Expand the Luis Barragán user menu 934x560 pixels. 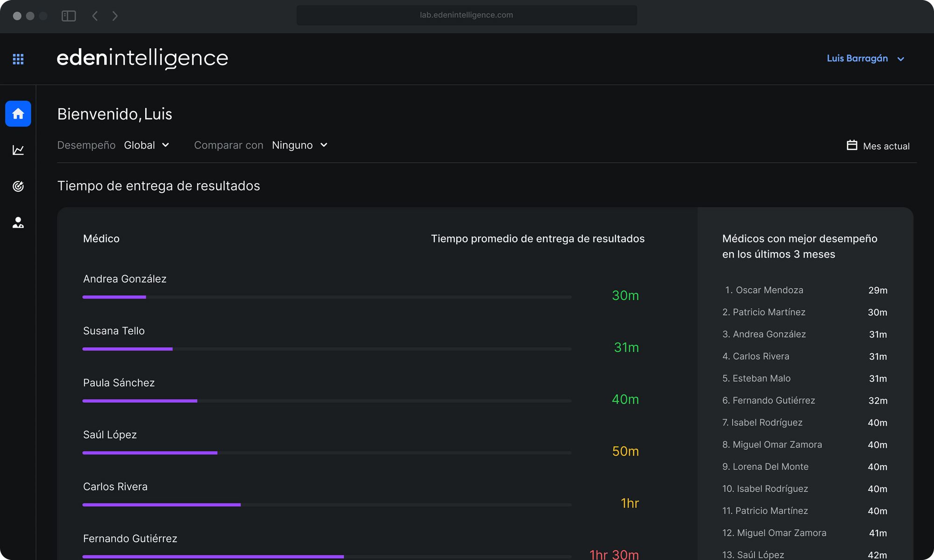865,58
